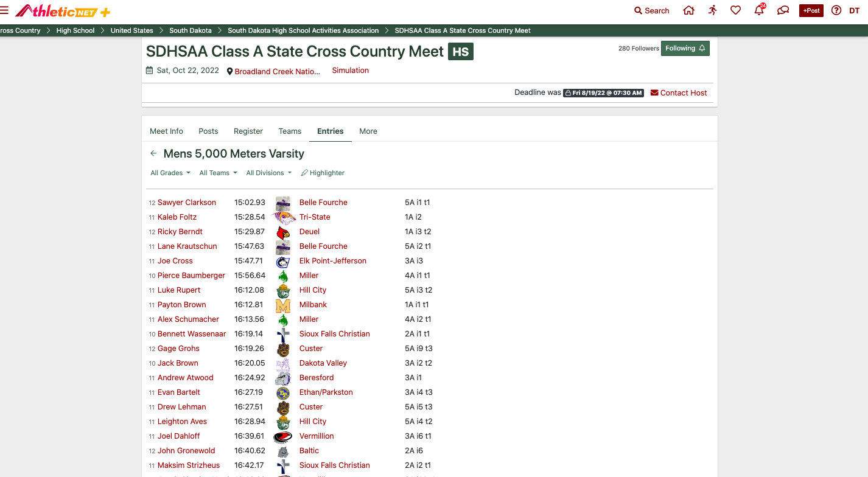Open the Vermillion team link

click(317, 436)
